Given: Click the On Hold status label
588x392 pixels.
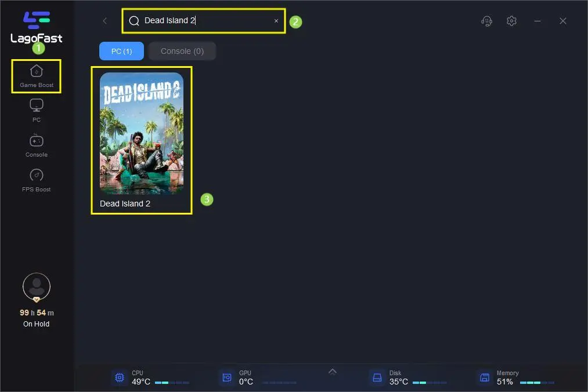Looking at the screenshot, I should coord(37,324).
